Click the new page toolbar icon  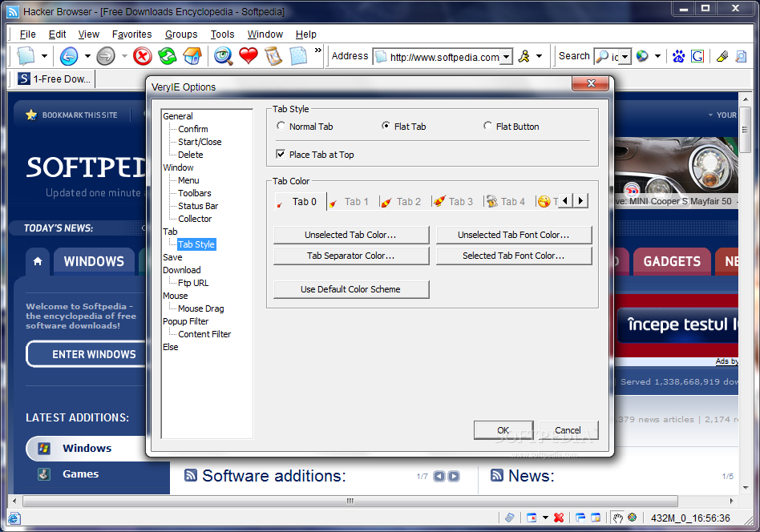pos(26,56)
